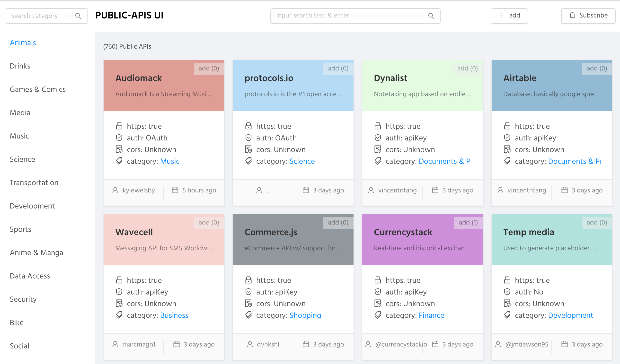The image size is (620, 364).
Task: Open the Finance category link on Currencystack
Action: 431,315
